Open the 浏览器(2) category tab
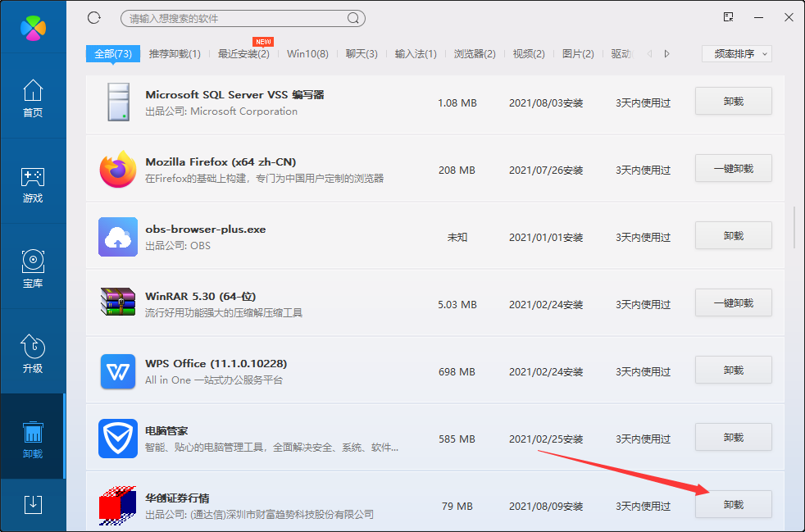The width and height of the screenshot is (805, 532). pyautogui.click(x=475, y=54)
